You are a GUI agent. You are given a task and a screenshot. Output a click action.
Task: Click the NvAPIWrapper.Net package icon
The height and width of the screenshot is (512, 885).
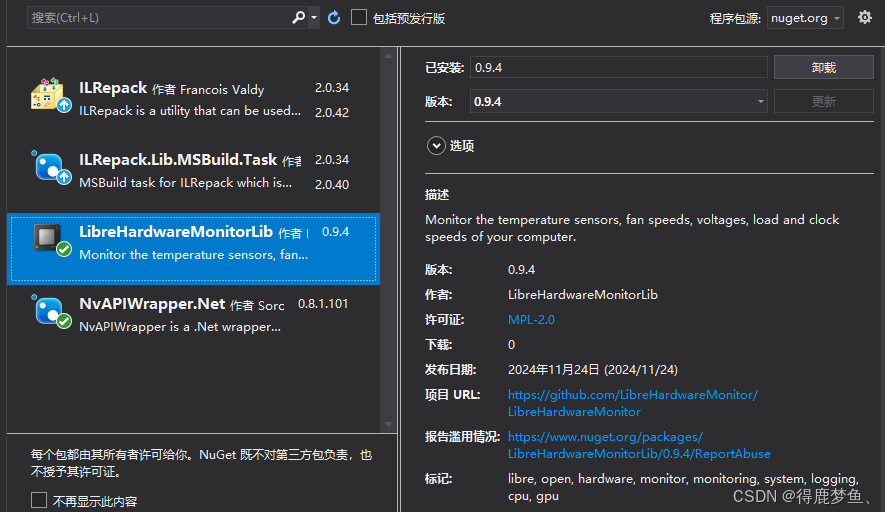pyautogui.click(x=51, y=311)
